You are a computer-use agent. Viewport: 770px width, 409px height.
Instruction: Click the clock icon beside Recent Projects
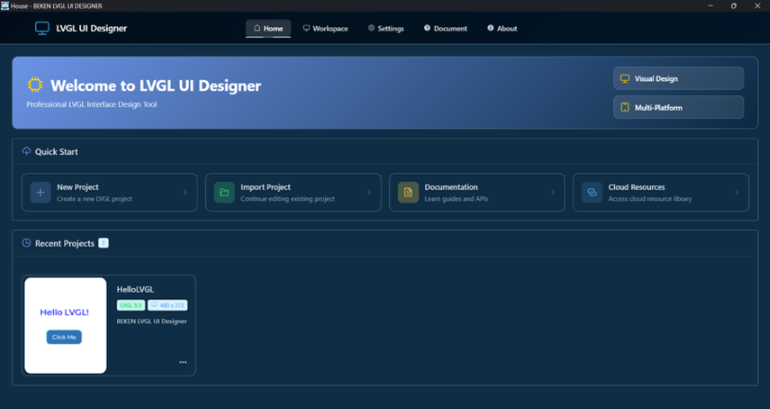(27, 243)
